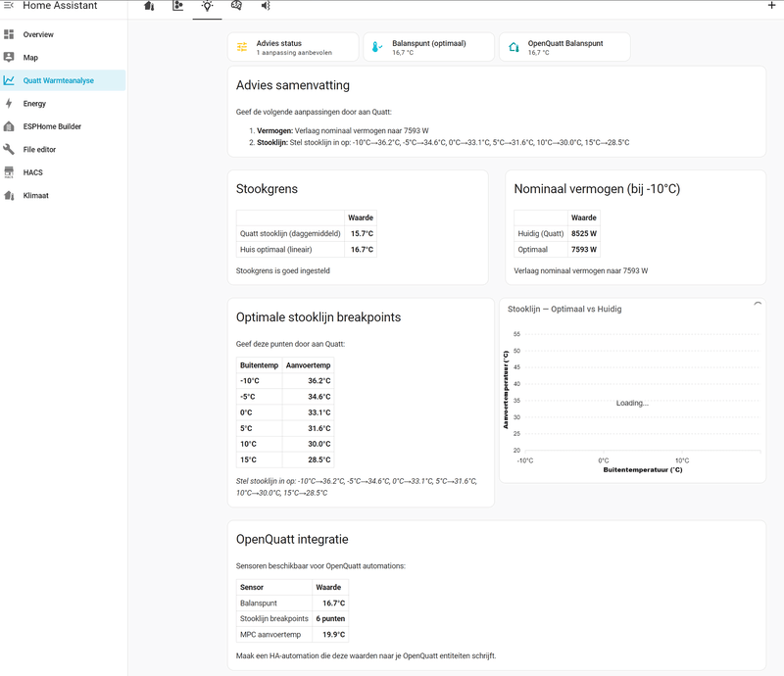The width and height of the screenshot is (784, 676).
Task: Open File editor in the sidebar
Action: point(64,150)
